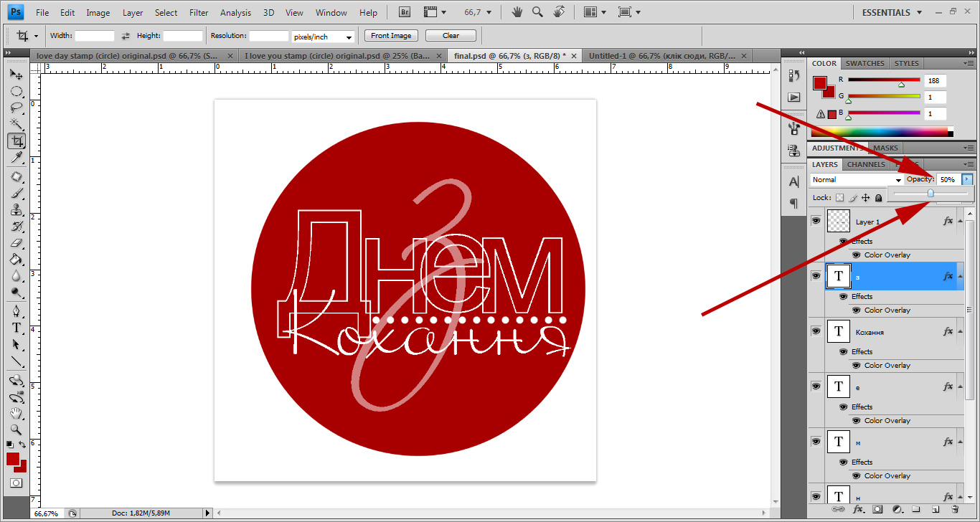Toggle Quick Mask mode icon

point(16,483)
